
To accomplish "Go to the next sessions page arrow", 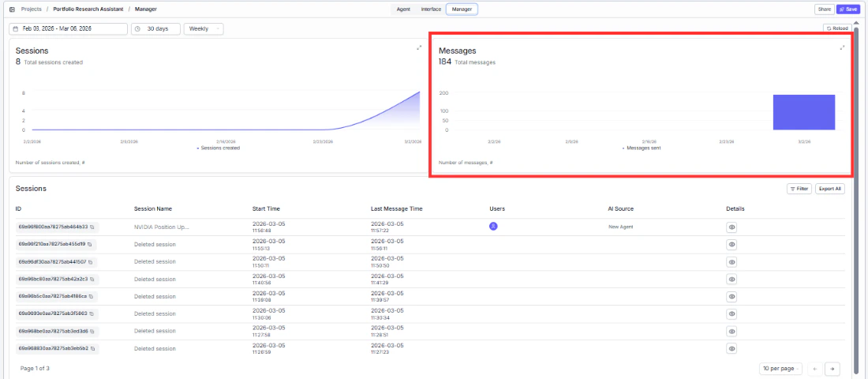I will (x=832, y=369).
